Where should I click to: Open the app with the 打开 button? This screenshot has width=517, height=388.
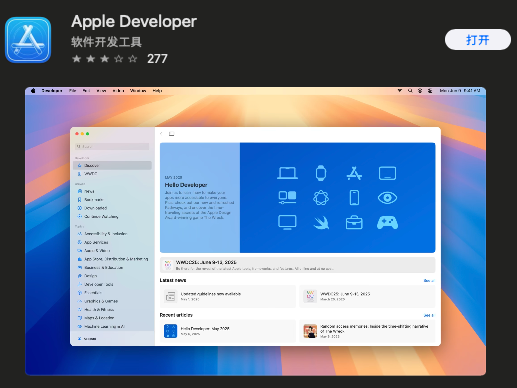click(477, 40)
